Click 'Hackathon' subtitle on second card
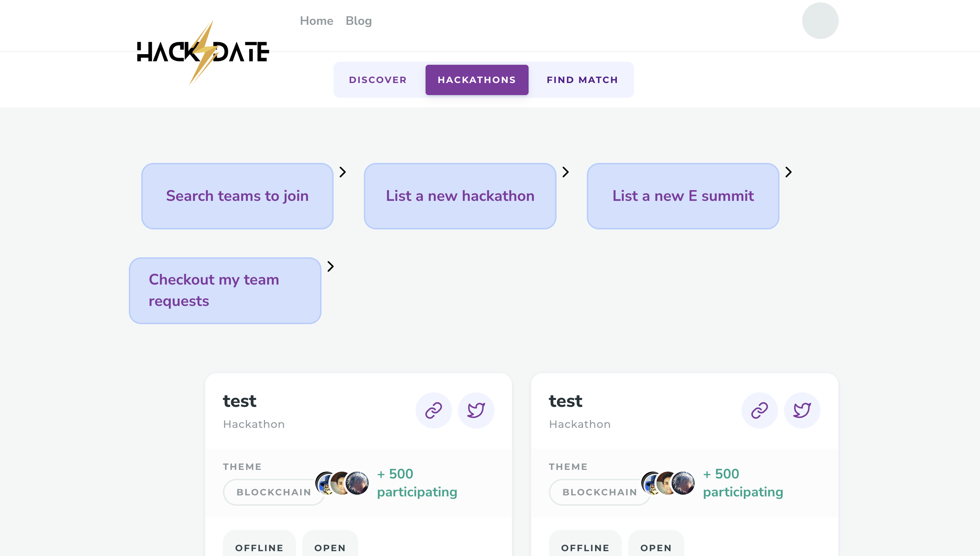 pos(580,424)
